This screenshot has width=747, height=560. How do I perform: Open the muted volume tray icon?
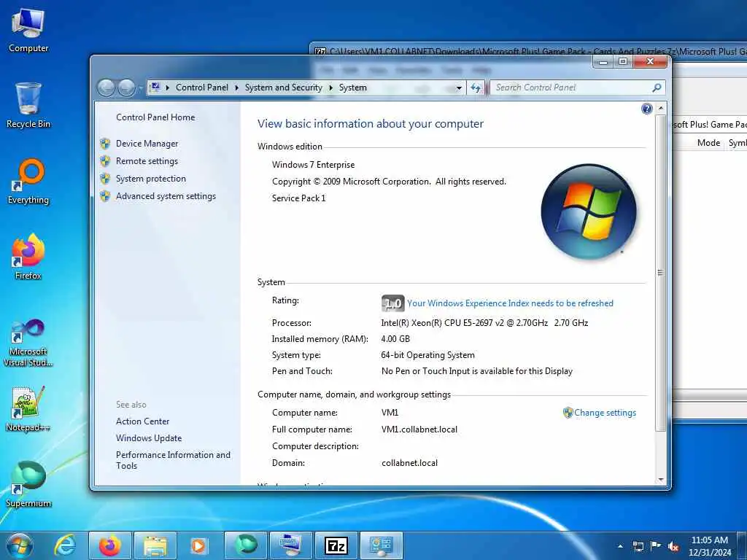(673, 546)
